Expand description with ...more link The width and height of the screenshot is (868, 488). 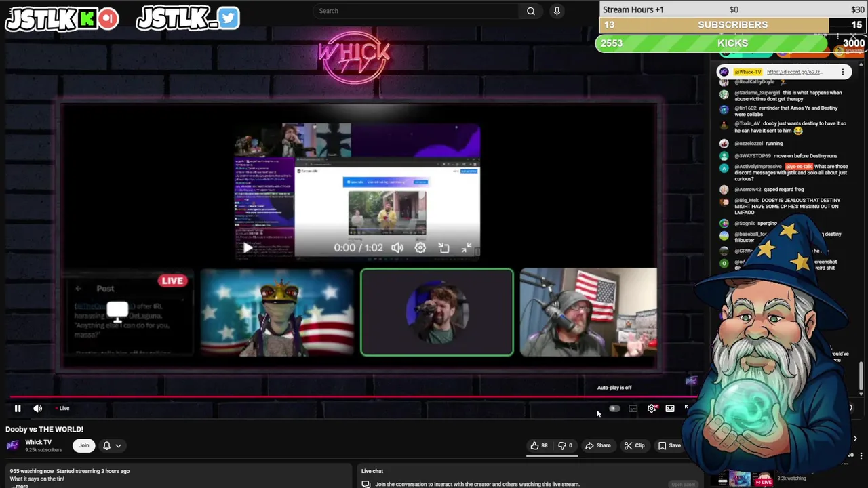(22, 486)
